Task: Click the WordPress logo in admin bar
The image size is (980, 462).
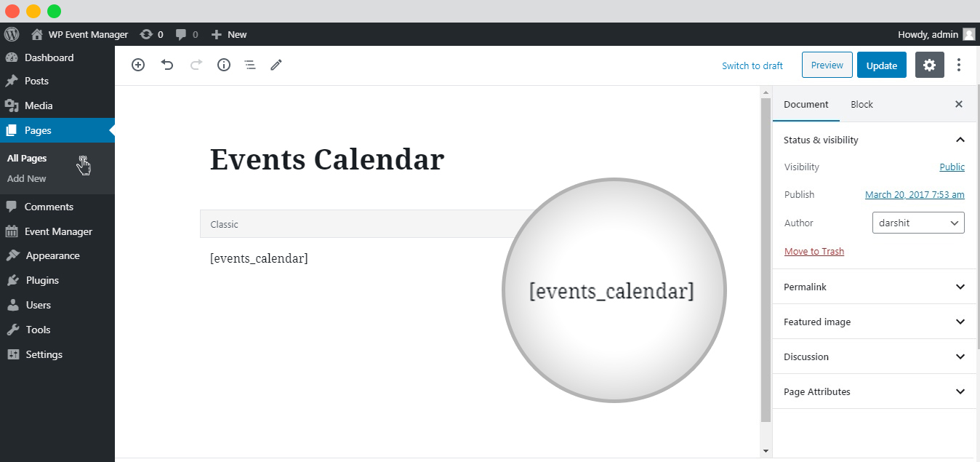Action: click(11, 34)
